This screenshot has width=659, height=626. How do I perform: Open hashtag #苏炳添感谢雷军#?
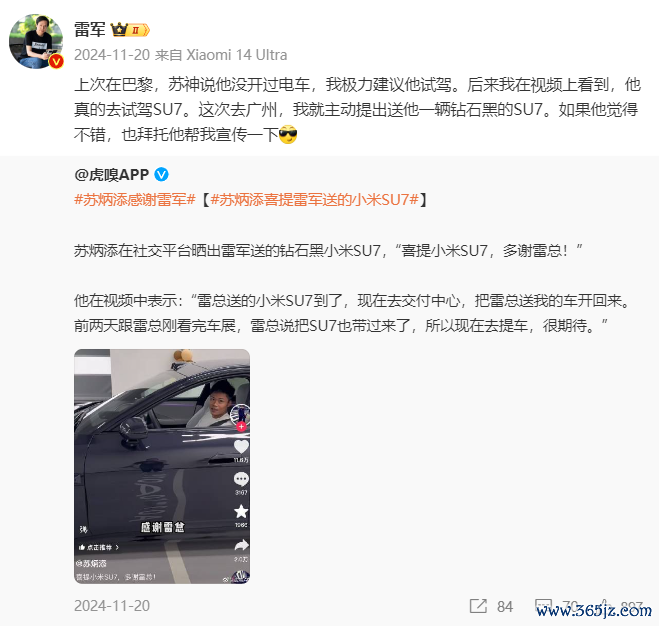pos(135,200)
